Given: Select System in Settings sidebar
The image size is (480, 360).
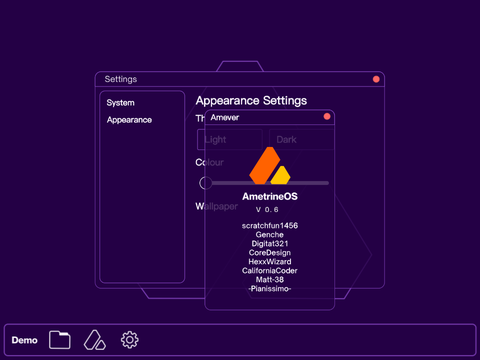Looking at the screenshot, I should click(121, 103).
